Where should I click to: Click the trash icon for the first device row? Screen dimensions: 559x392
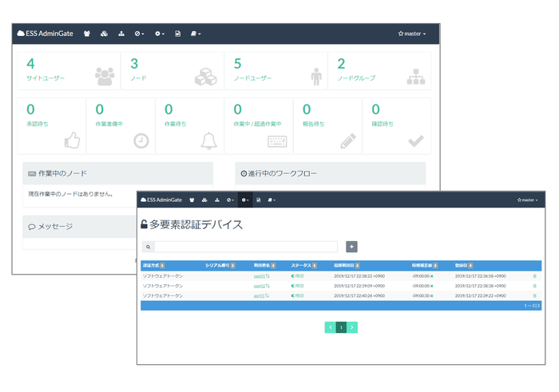point(535,275)
